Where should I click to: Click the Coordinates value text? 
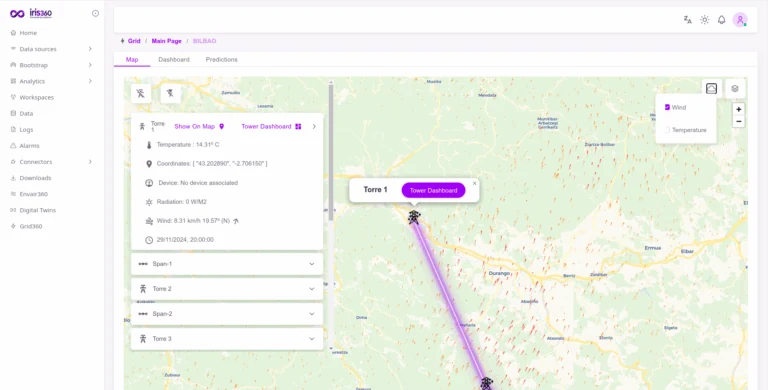(x=212, y=164)
